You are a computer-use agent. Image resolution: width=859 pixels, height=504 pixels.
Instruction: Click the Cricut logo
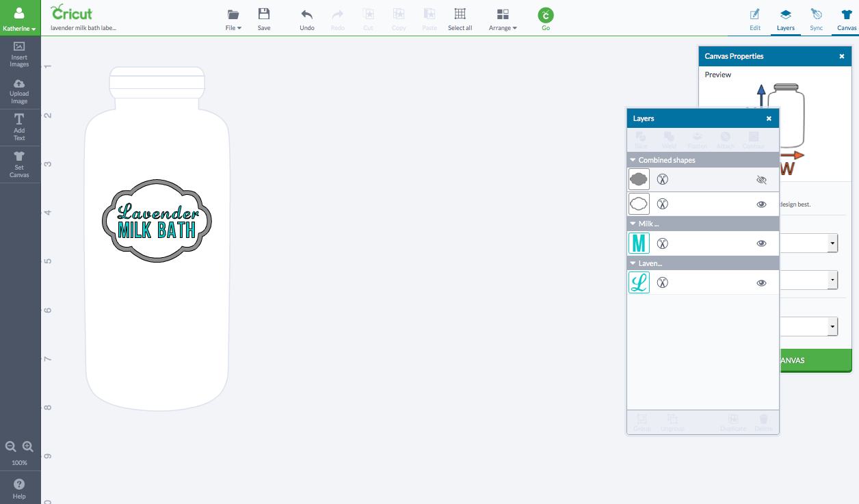pos(72,12)
